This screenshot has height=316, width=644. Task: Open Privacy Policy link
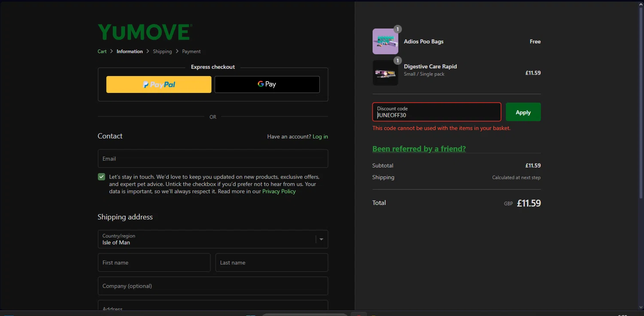pos(279,191)
